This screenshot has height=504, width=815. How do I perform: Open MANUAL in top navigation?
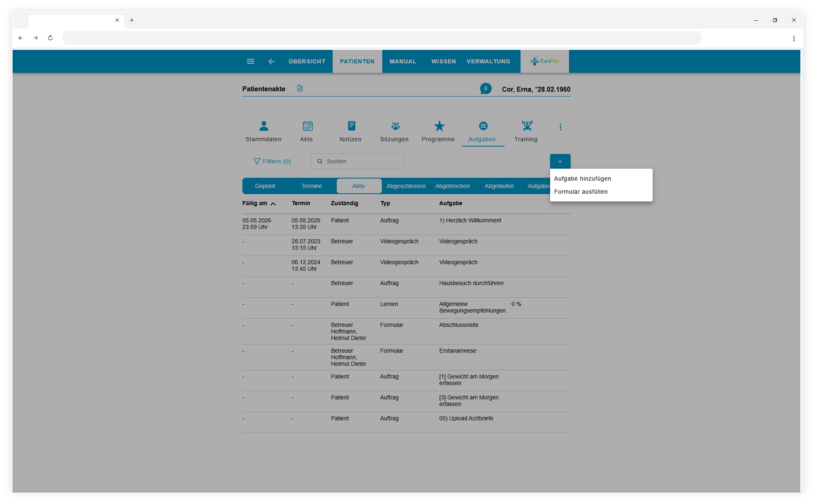403,61
